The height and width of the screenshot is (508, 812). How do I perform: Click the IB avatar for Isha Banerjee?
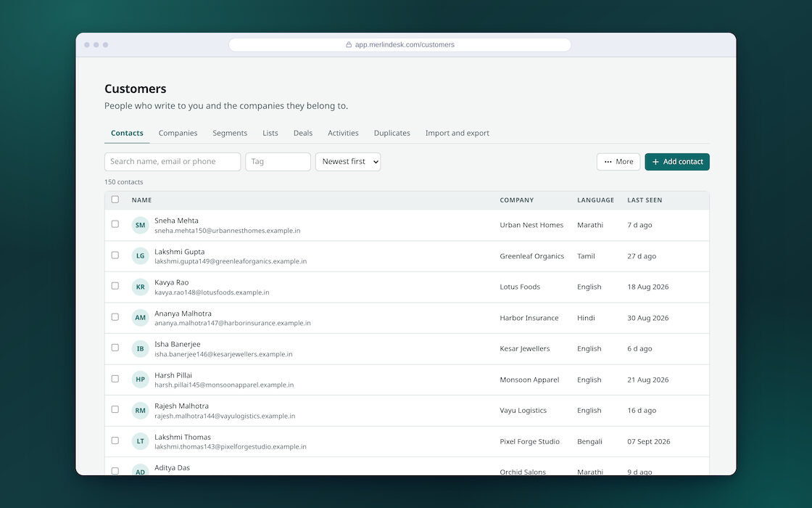point(141,348)
